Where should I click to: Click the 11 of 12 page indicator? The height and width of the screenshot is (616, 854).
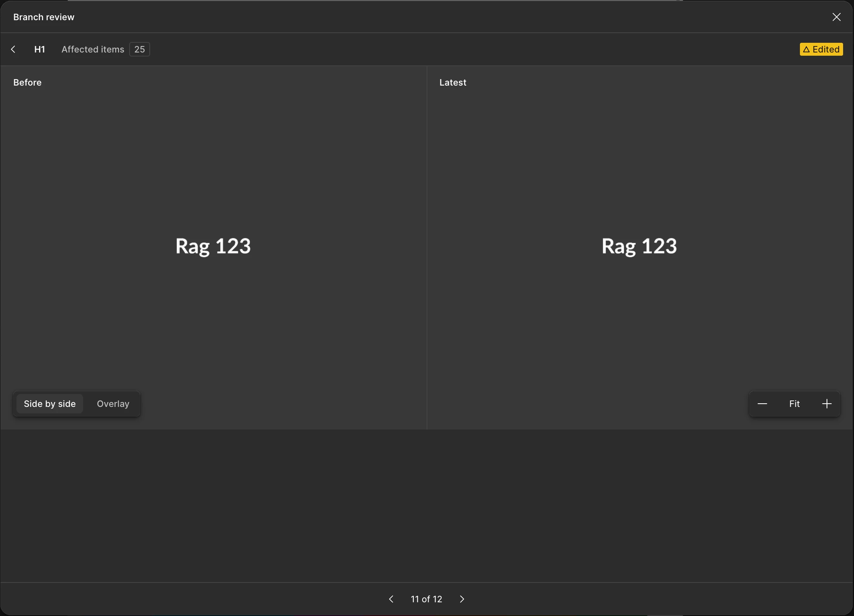[x=426, y=599]
